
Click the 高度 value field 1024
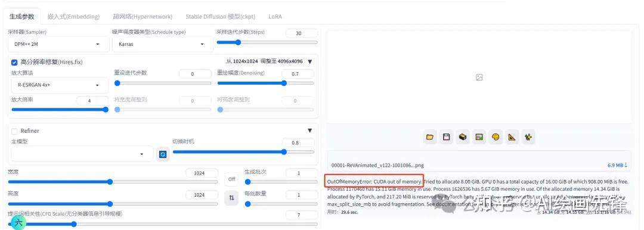click(202, 195)
